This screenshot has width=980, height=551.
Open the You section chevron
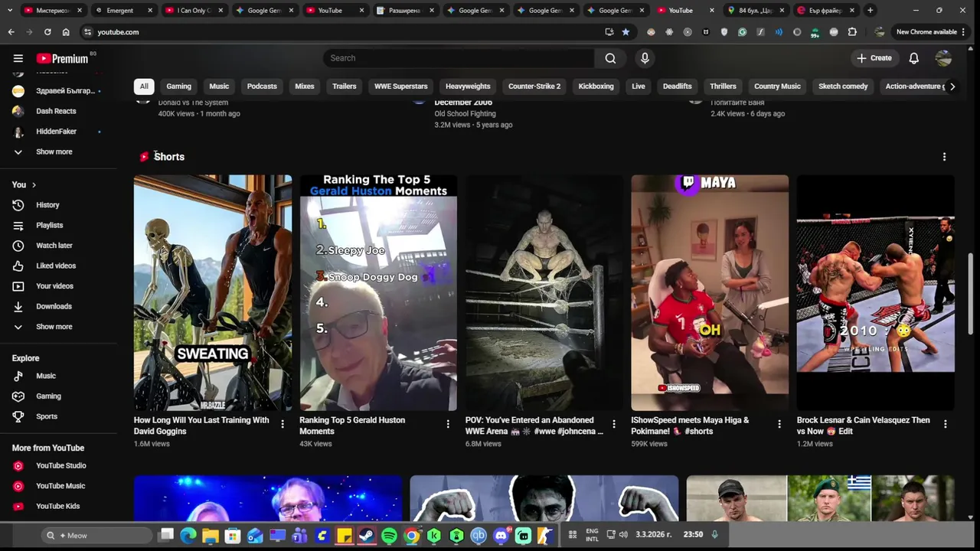(x=34, y=184)
